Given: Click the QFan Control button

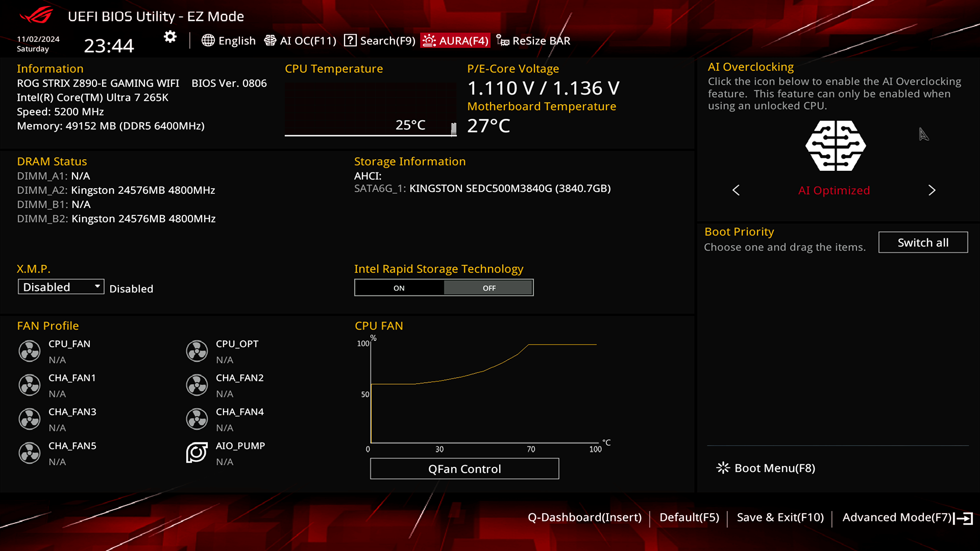Looking at the screenshot, I should point(464,469).
